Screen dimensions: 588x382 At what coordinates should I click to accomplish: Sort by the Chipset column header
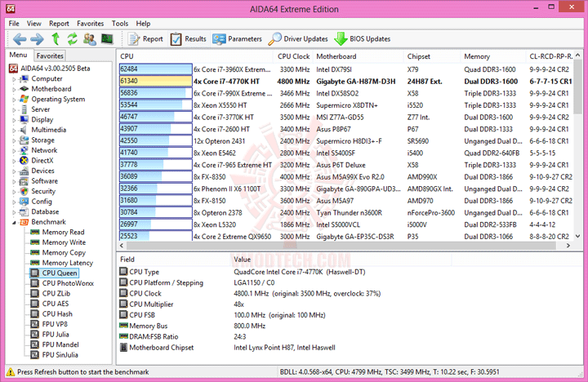click(433, 56)
